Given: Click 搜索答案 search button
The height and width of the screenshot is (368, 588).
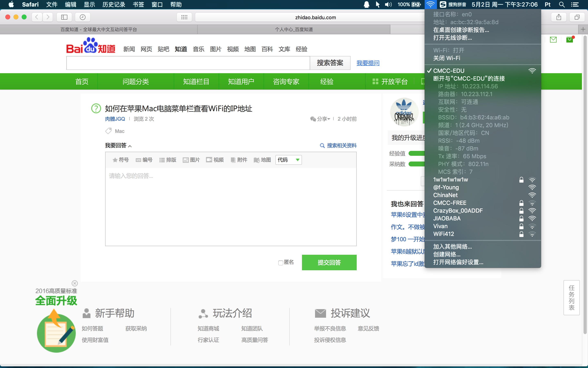Looking at the screenshot, I should pos(330,63).
